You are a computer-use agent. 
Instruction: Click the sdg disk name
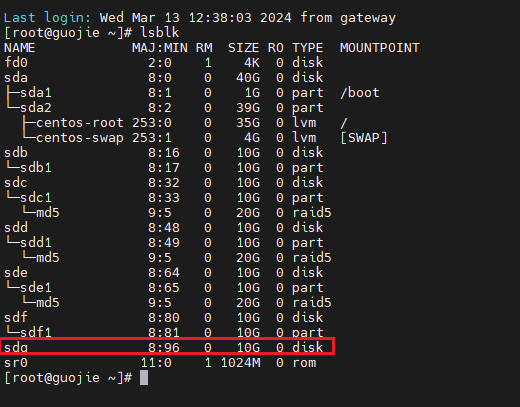coord(16,348)
